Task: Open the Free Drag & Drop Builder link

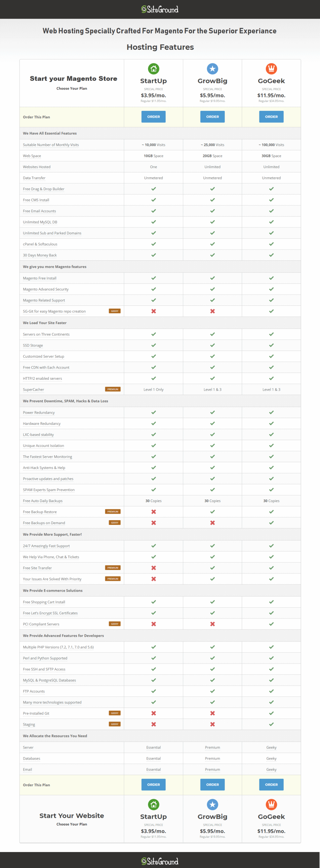Action: [44, 189]
